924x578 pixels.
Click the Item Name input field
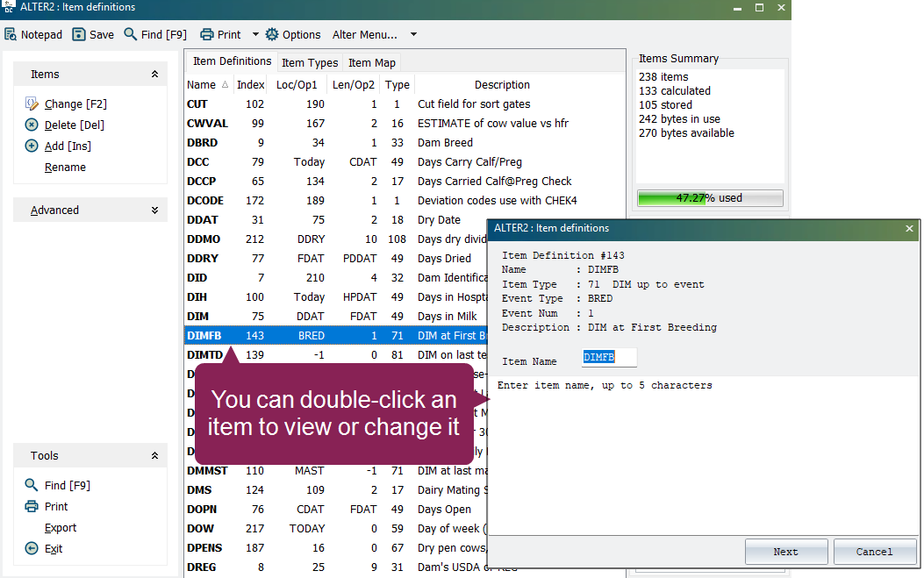coord(609,358)
